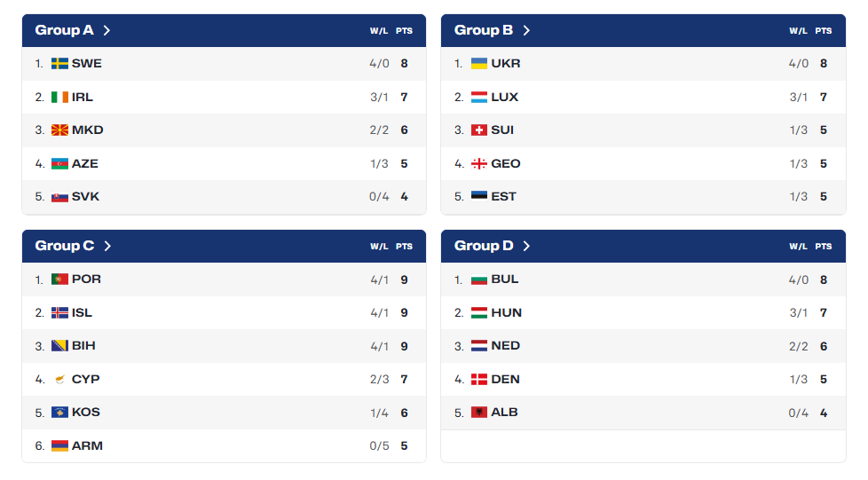The width and height of the screenshot is (868, 480).
Task: Click the Sweden flag icon in Group A
Action: pos(59,64)
